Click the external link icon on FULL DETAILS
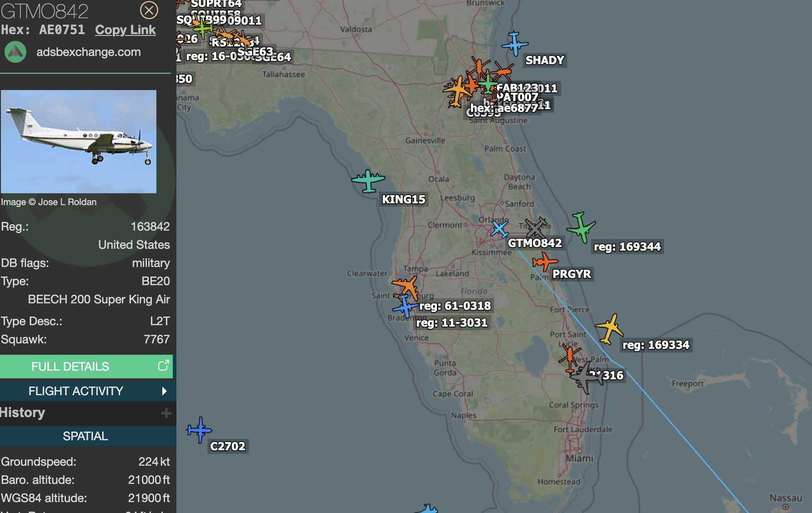Image resolution: width=812 pixels, height=513 pixels. click(163, 366)
